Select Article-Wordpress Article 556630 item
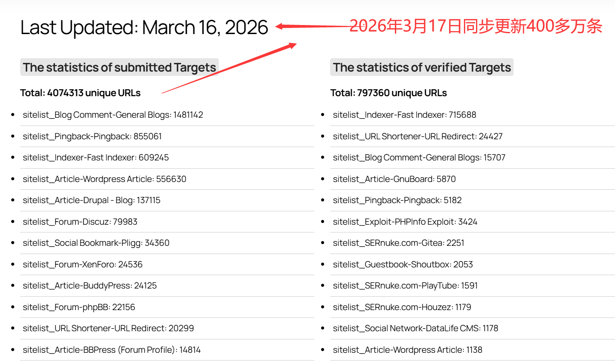615x364 pixels. click(104, 179)
